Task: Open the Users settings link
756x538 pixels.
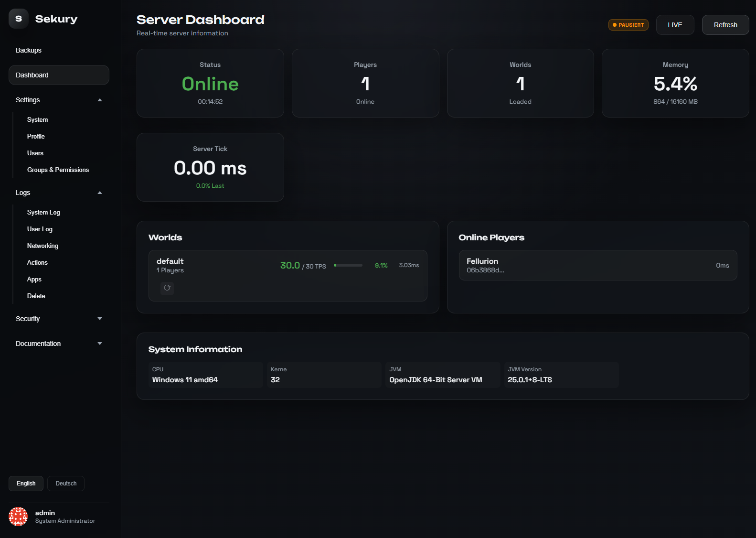Action: click(35, 153)
